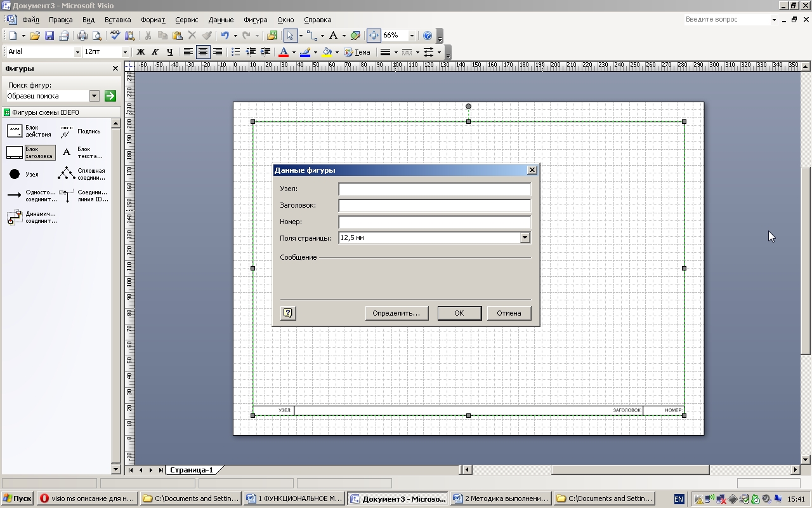Click the dialog help question button
Screen dimensions: 812x508
(x=288, y=313)
